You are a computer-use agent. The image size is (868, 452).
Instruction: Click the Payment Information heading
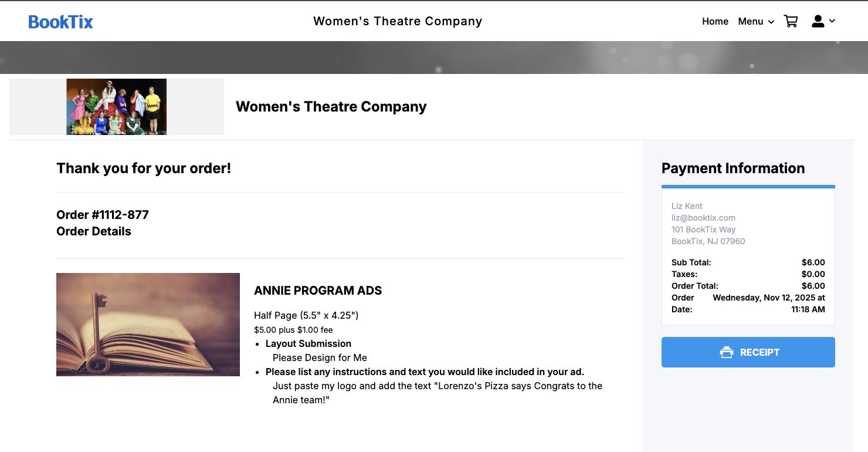click(733, 168)
